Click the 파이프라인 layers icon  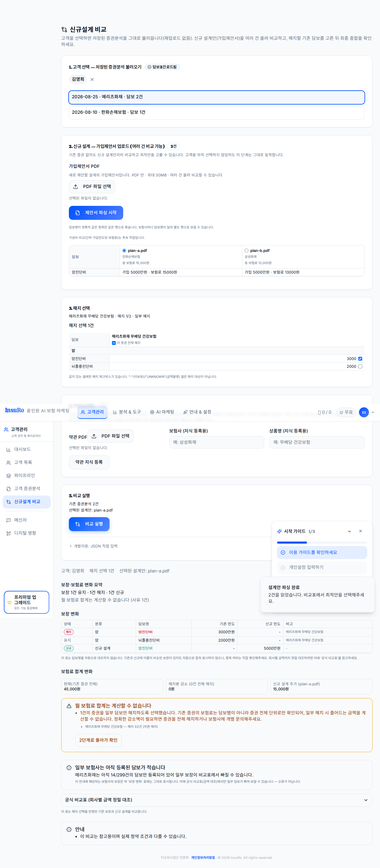point(8,476)
